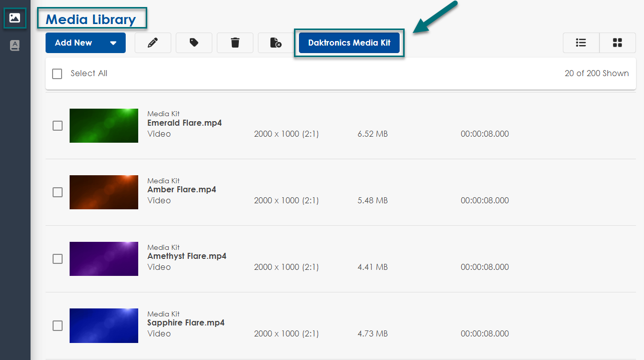The width and height of the screenshot is (644, 360).
Task: Click the trash delete icon
Action: coord(235,43)
